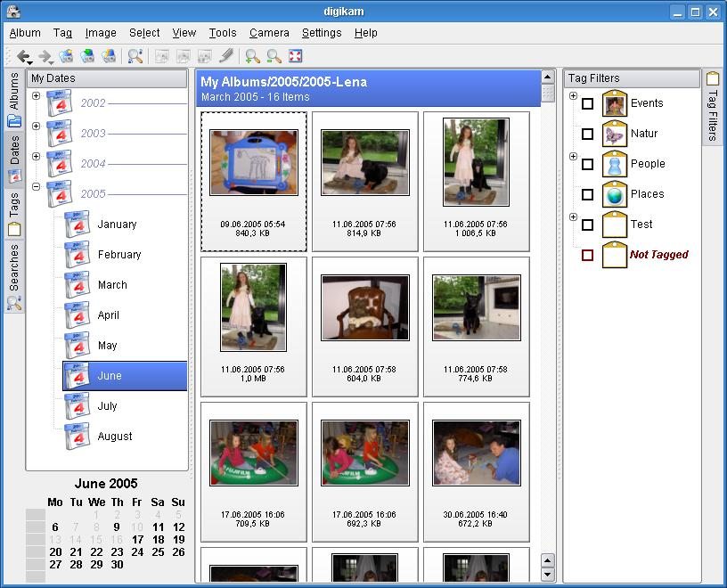
Task: Open the Tools menu
Action: tap(223, 33)
